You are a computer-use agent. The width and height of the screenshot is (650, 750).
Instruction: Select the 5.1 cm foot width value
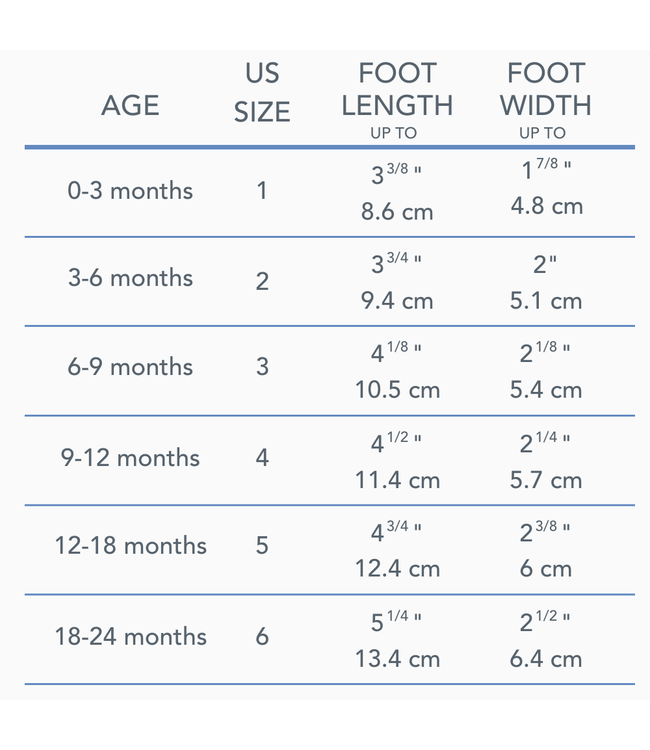point(546,300)
